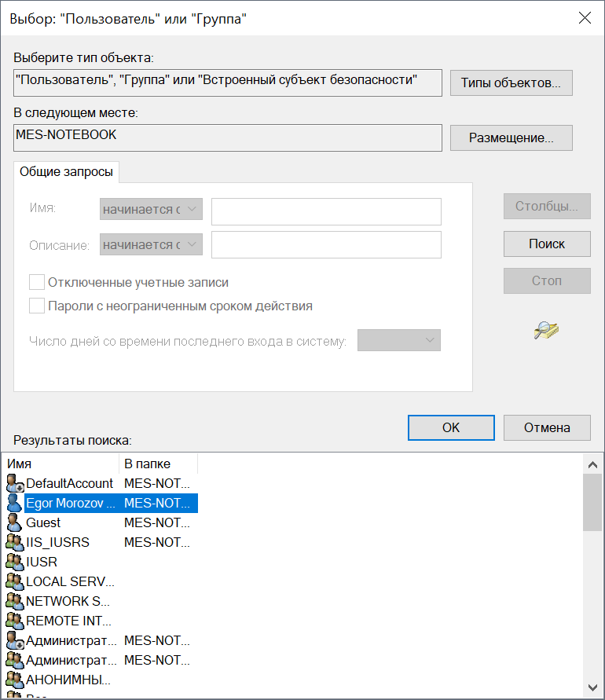
Task: Select IUSR in search results
Action: click(x=42, y=562)
